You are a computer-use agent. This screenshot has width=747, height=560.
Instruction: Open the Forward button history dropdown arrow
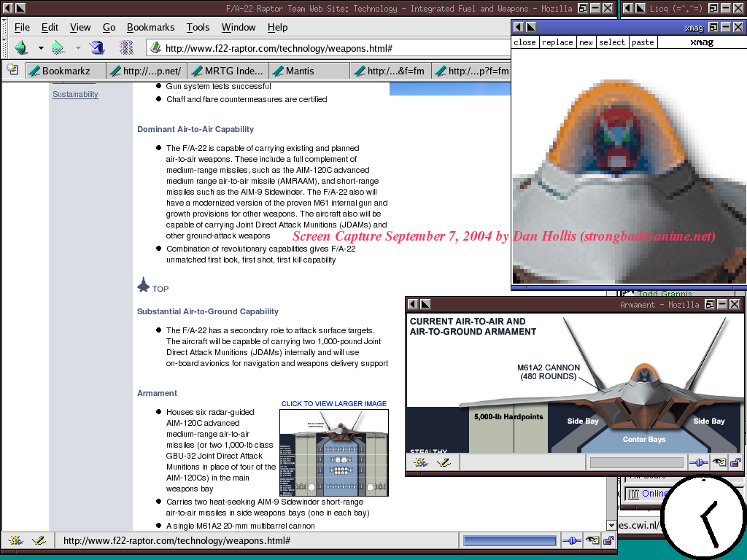[78, 49]
